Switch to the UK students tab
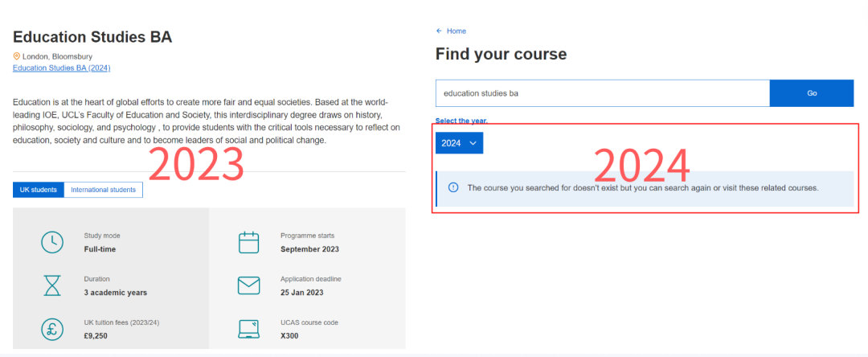868x357 pixels. (38, 190)
